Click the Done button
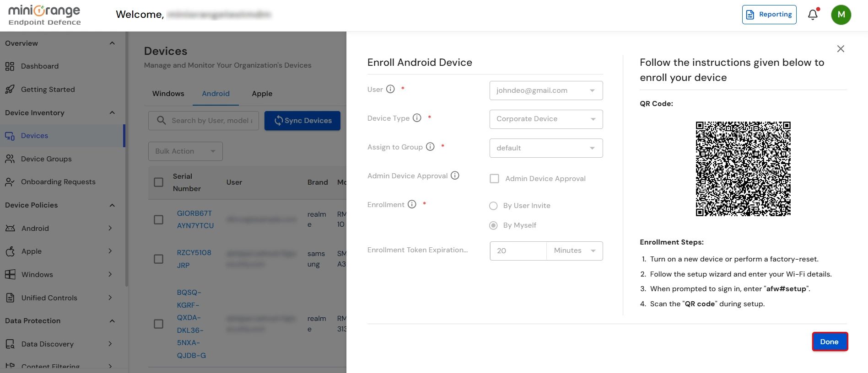 point(830,342)
